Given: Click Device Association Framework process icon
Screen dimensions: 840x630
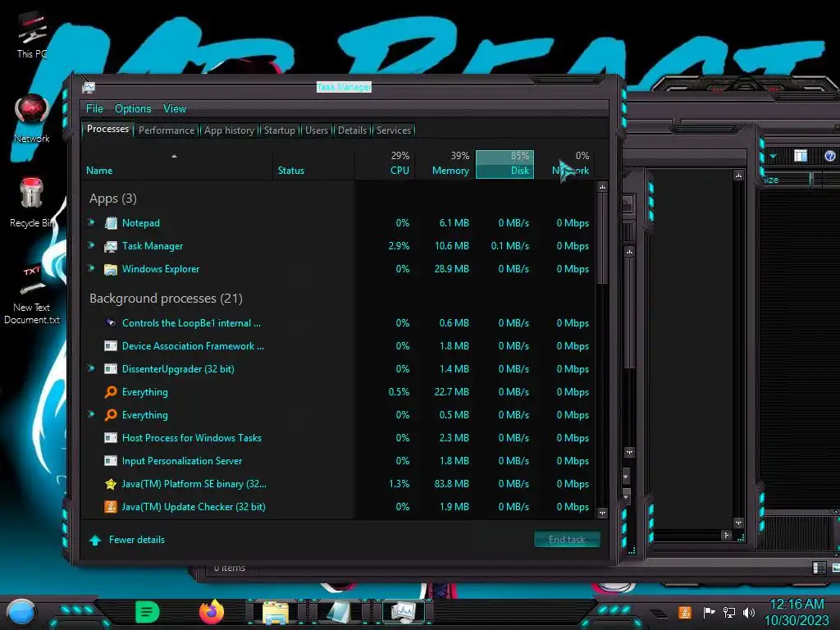Looking at the screenshot, I should pos(111,346).
